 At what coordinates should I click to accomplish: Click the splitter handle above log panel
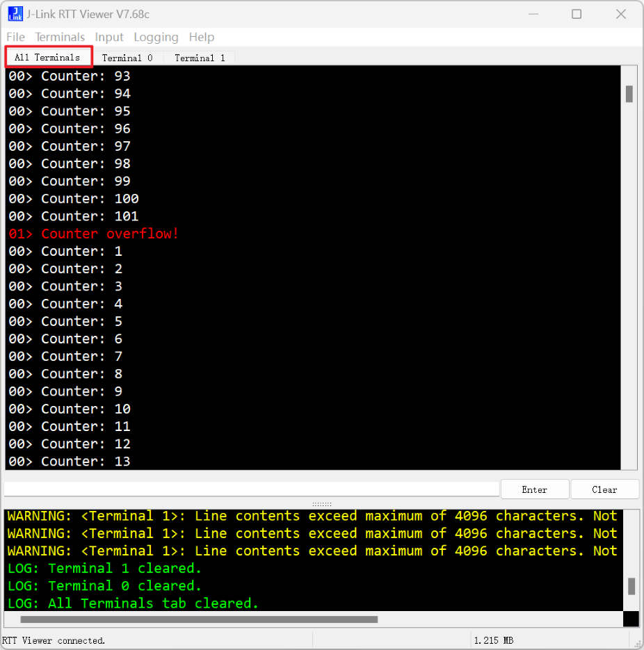click(321, 504)
